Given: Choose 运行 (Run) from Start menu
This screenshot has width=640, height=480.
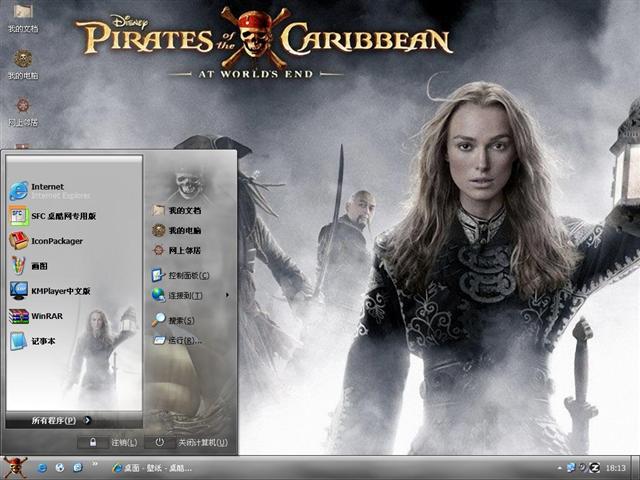Looking at the screenshot, I should click(184, 340).
